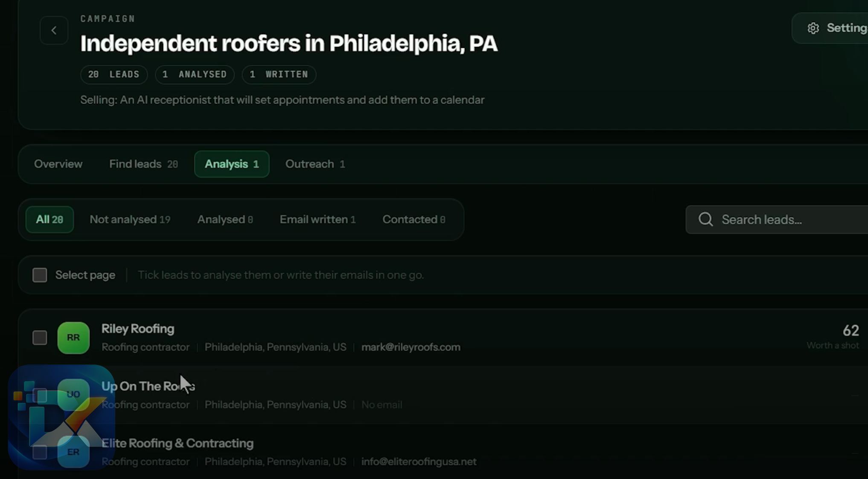Open the Settings gear button
Screen dimensions: 868x479
tap(830, 28)
